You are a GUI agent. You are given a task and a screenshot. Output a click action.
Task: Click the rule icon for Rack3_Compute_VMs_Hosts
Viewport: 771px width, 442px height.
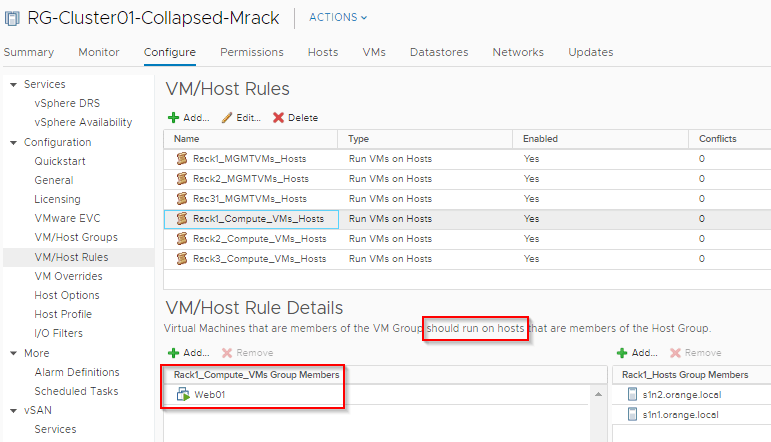[x=182, y=259]
